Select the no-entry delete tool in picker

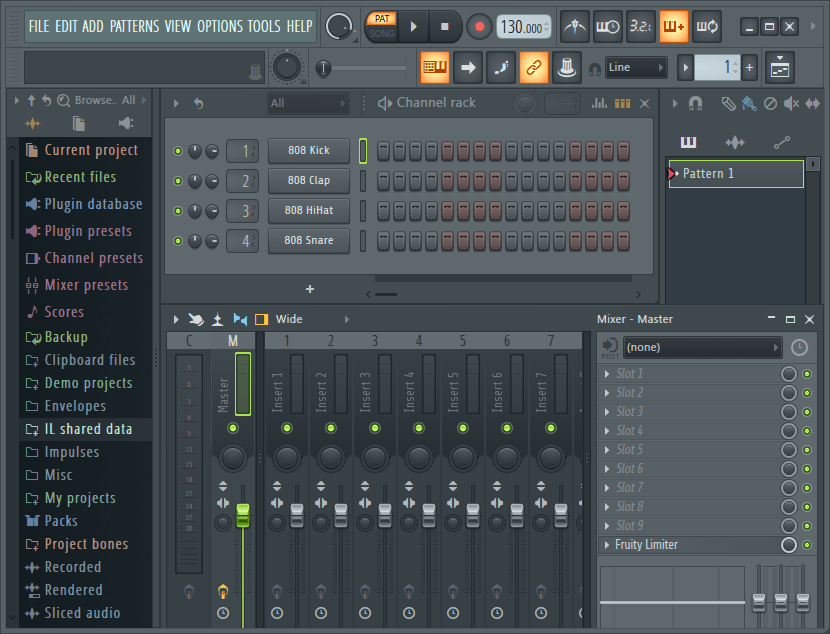point(771,103)
